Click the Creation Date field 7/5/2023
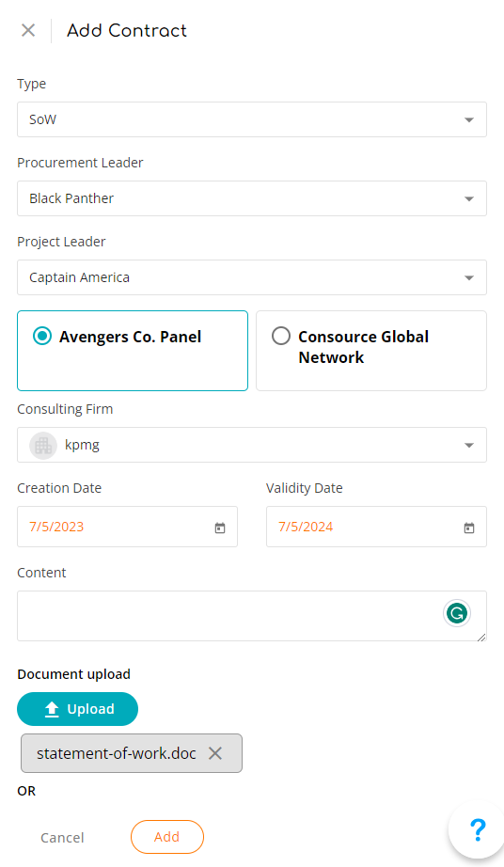Viewport: 504px width, 867px height. (x=127, y=527)
